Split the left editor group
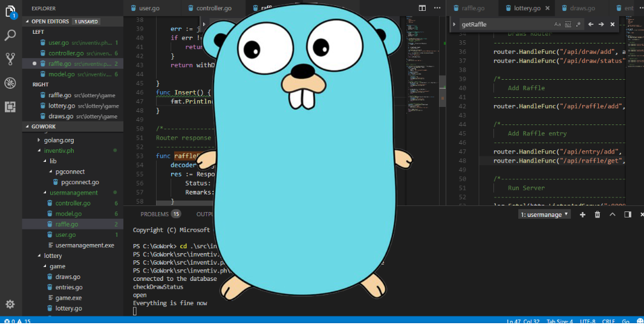 (422, 8)
